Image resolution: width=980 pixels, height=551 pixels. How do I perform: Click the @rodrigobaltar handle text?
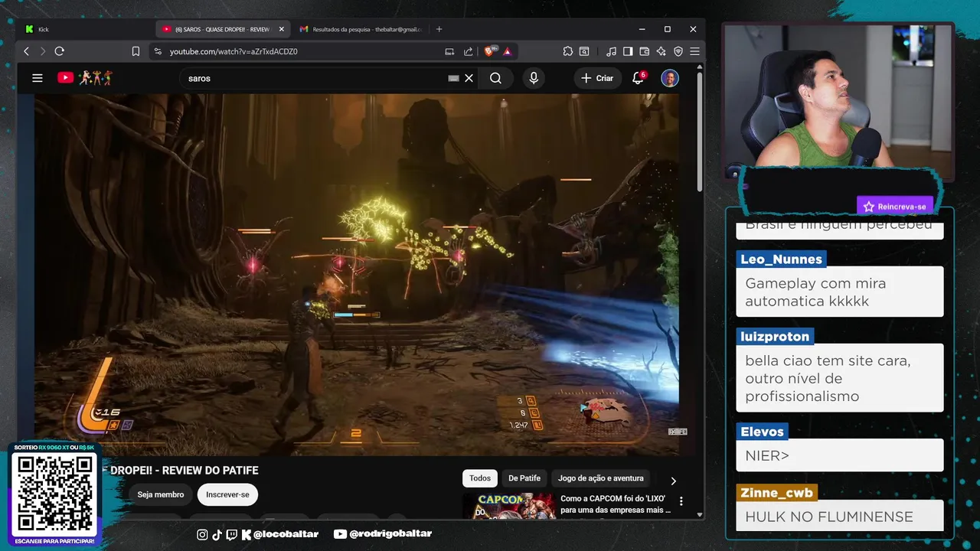(x=390, y=534)
